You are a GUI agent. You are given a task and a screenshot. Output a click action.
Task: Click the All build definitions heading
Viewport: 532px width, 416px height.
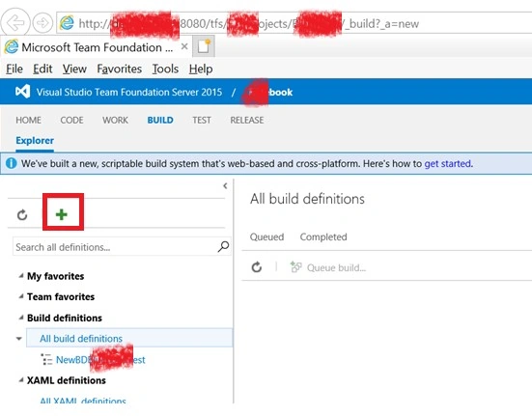[x=307, y=199]
